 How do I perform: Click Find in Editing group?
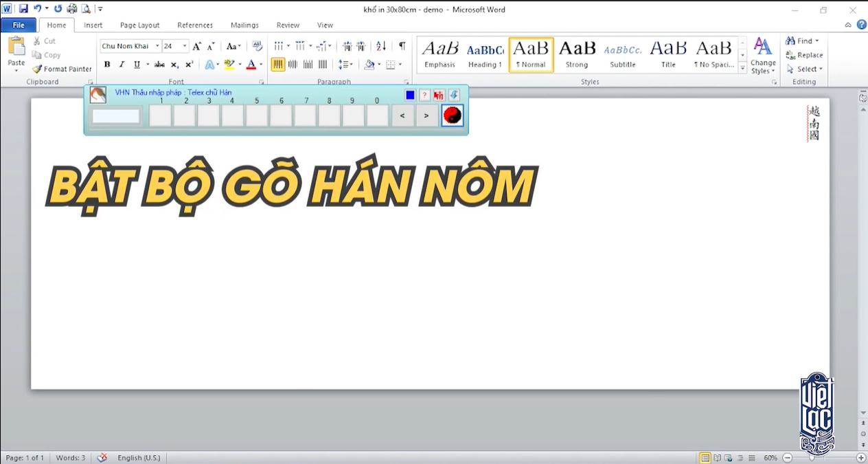click(803, 41)
